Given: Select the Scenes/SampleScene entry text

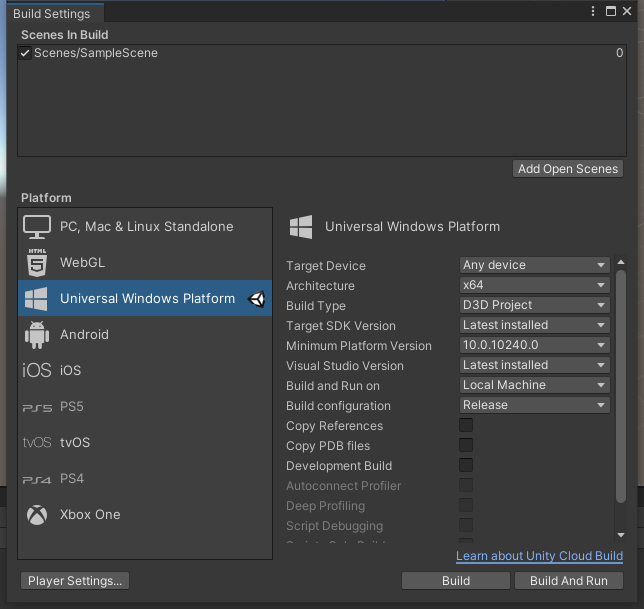Looking at the screenshot, I should [x=96, y=53].
